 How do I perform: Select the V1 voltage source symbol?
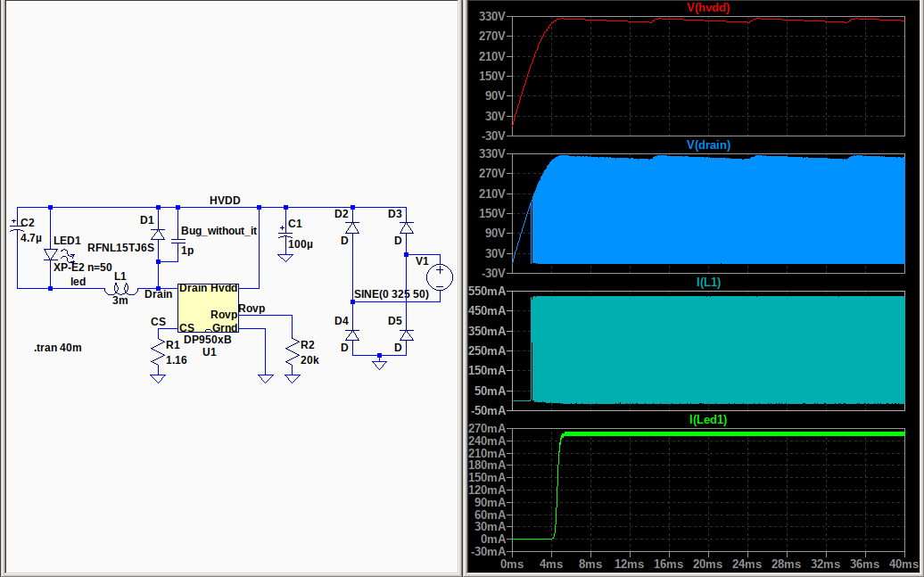coord(440,277)
